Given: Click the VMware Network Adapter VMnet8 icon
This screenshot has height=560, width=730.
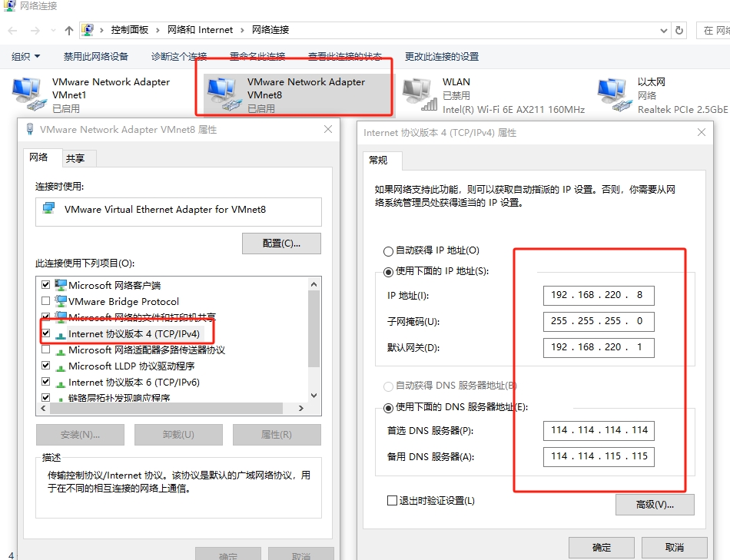Looking at the screenshot, I should (x=224, y=94).
